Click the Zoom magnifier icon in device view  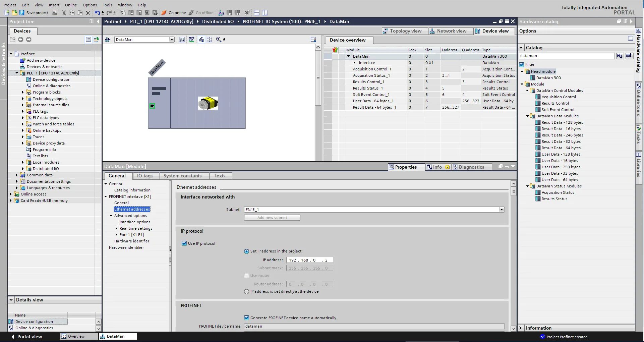pos(219,40)
